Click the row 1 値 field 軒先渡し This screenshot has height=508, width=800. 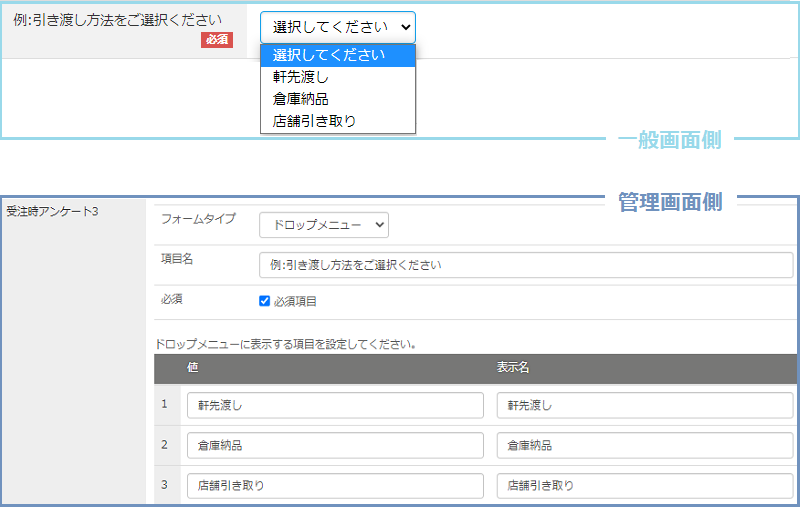[335, 405]
